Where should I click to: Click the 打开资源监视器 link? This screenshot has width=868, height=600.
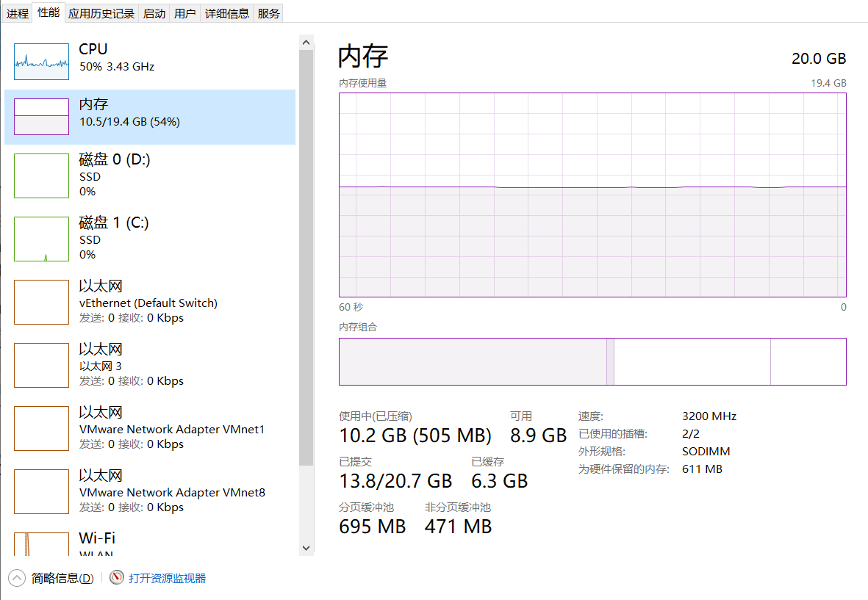(x=168, y=578)
